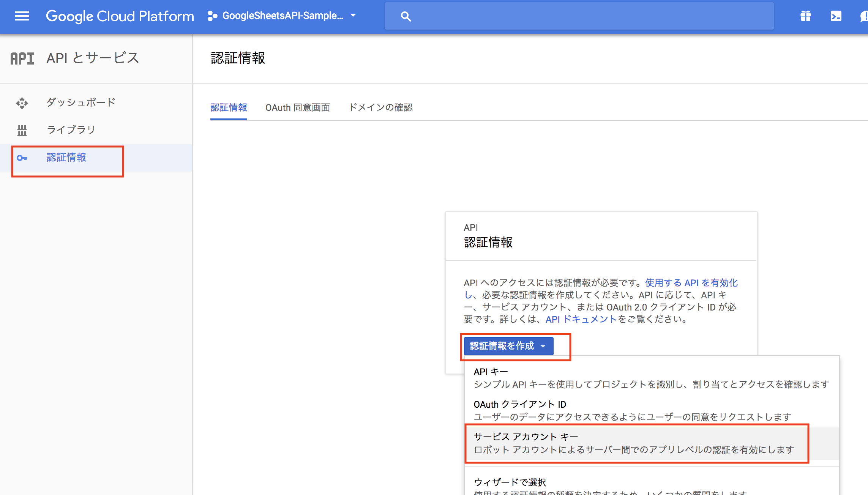Open the hamburger navigation menu
868x495 pixels.
tap(22, 16)
